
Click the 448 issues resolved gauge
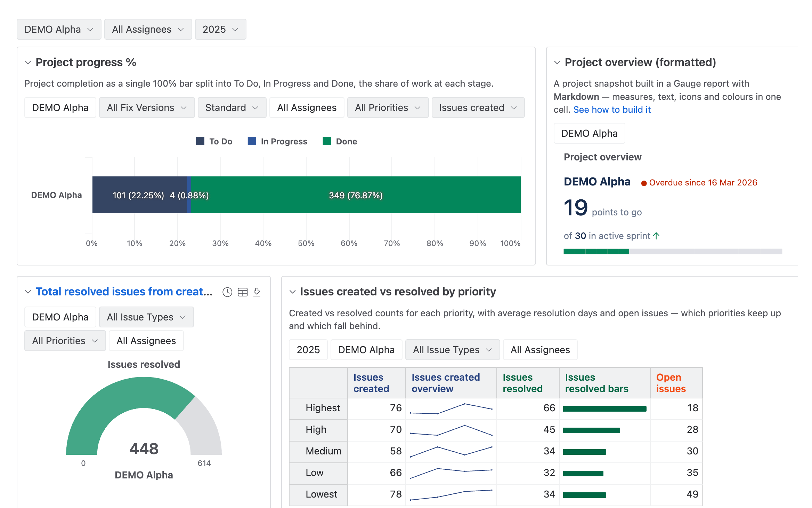click(144, 416)
